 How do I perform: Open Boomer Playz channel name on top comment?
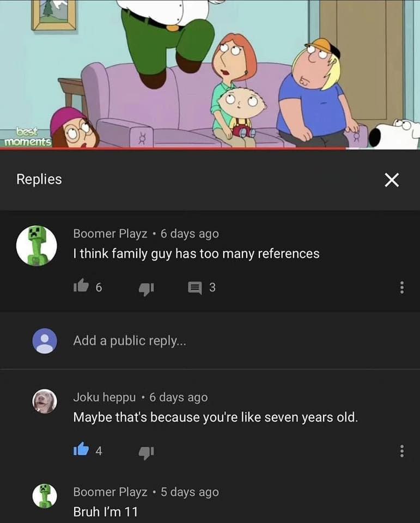[x=110, y=234]
